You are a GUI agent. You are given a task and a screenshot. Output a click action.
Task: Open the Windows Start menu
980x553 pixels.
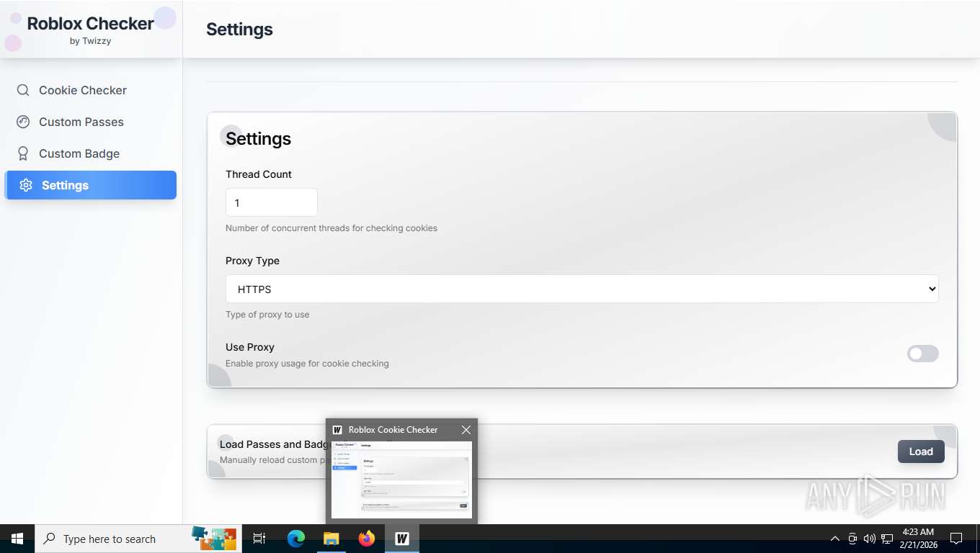pos(17,539)
